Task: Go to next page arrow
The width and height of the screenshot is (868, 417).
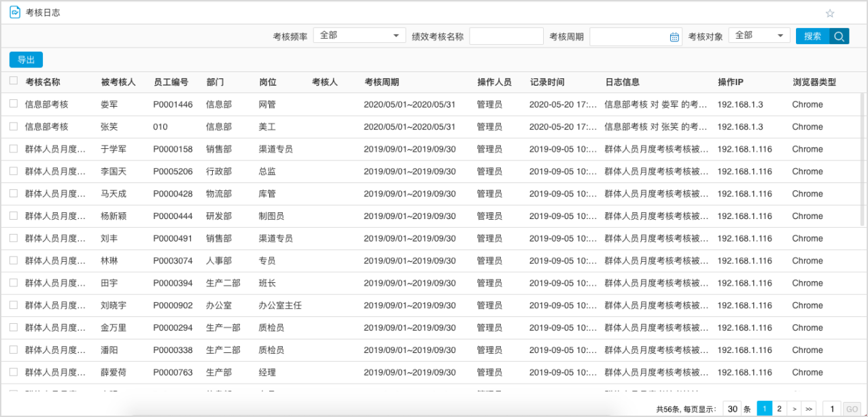Action: pos(794,409)
